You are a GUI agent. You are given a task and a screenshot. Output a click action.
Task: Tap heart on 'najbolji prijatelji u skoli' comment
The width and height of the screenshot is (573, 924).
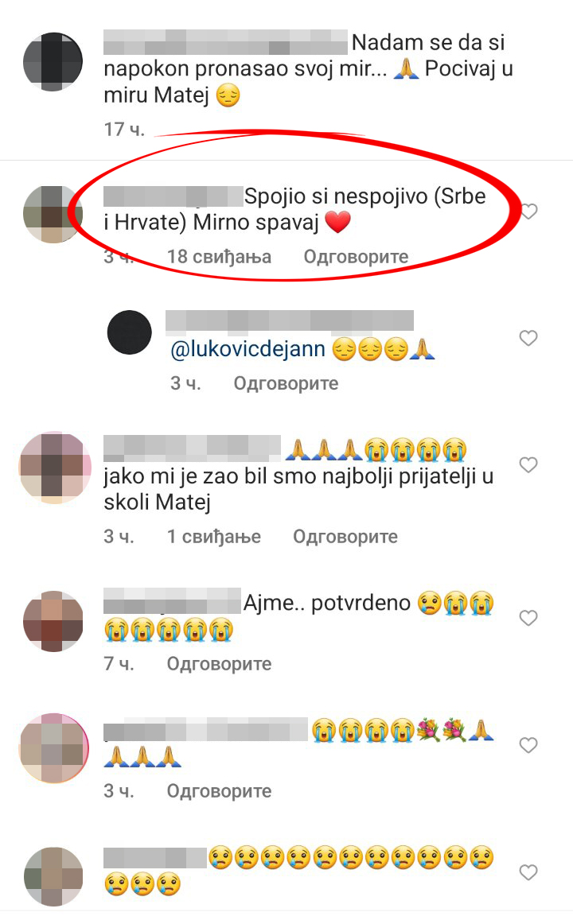coord(528,465)
